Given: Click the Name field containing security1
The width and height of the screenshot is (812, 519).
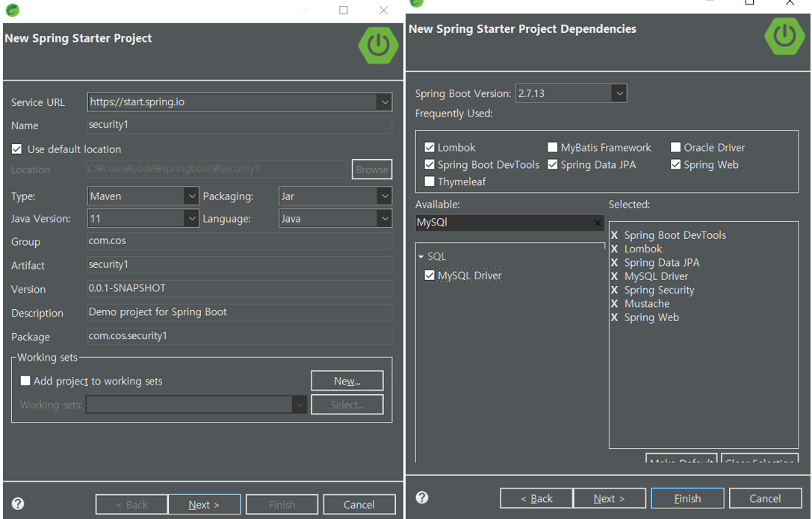Looking at the screenshot, I should coord(239,125).
